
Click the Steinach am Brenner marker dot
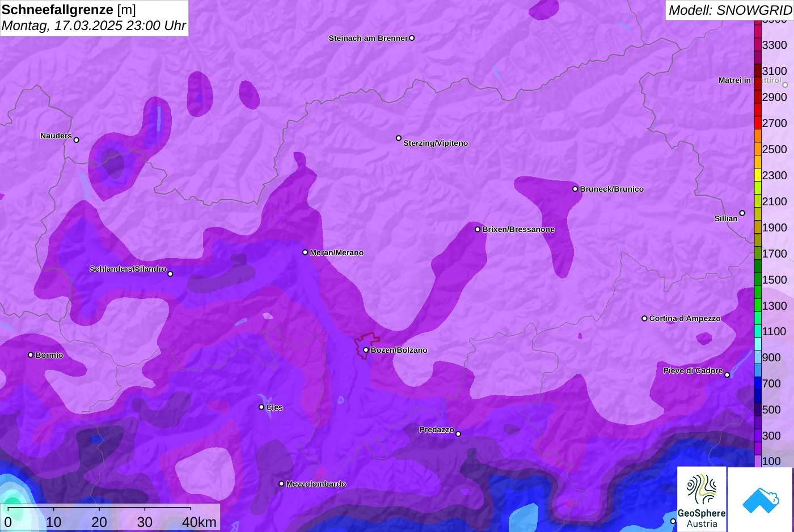(x=412, y=38)
